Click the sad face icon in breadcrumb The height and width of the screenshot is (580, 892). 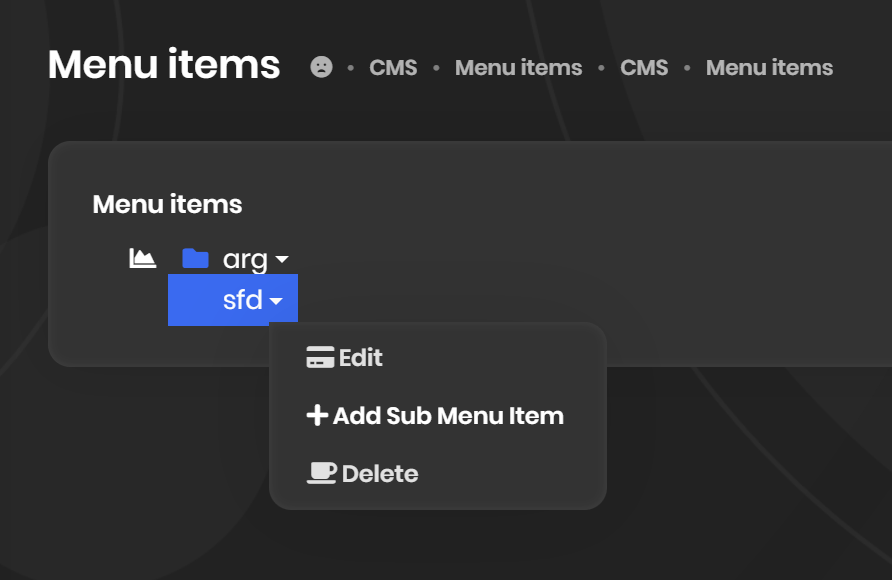321,67
